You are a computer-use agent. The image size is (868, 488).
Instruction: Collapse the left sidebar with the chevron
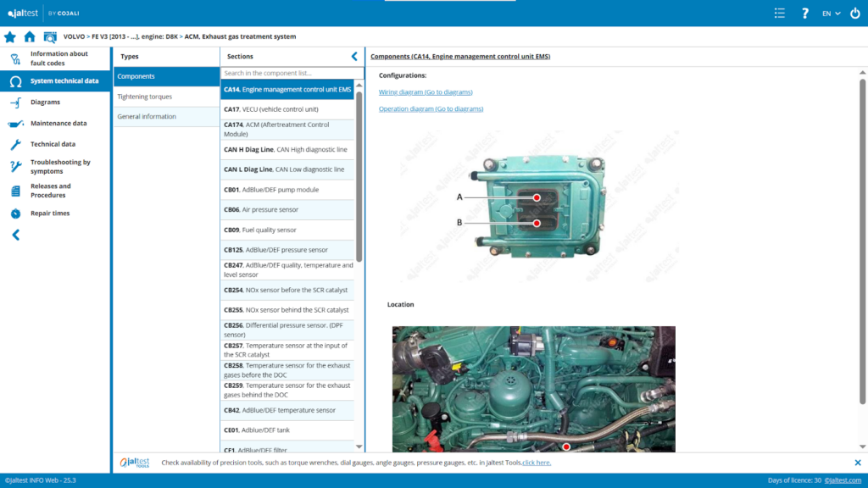(x=15, y=236)
